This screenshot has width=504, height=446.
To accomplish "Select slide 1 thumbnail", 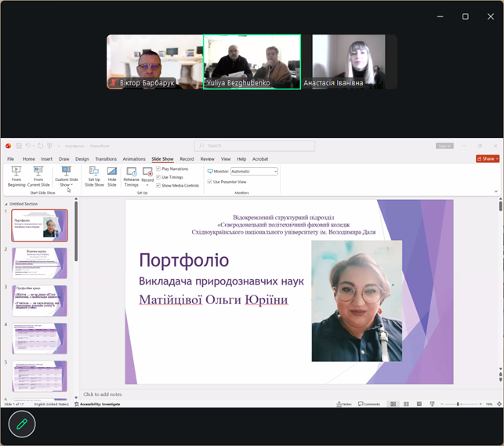I will pos(39,226).
